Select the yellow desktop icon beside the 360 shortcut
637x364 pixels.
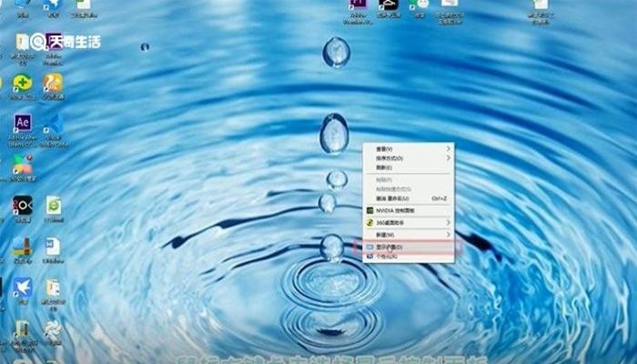coord(53,83)
